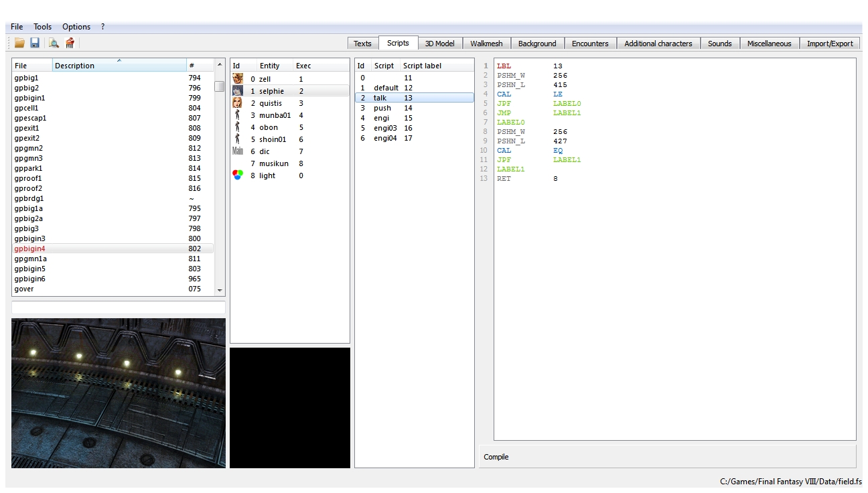The image size is (868, 493).
Task: Click the field list scrollbar thumb
Action: tap(220, 86)
